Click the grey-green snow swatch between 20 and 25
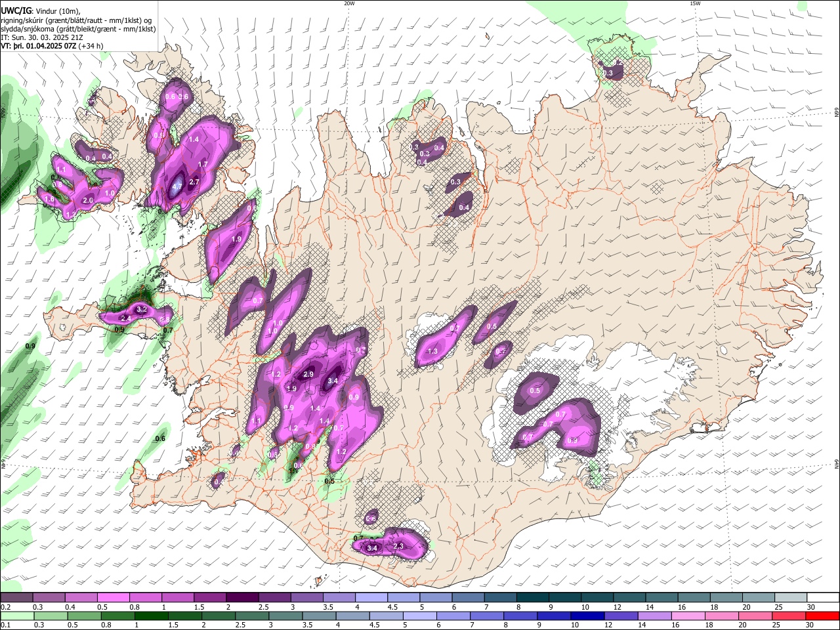840x630 pixels. [x=757, y=597]
